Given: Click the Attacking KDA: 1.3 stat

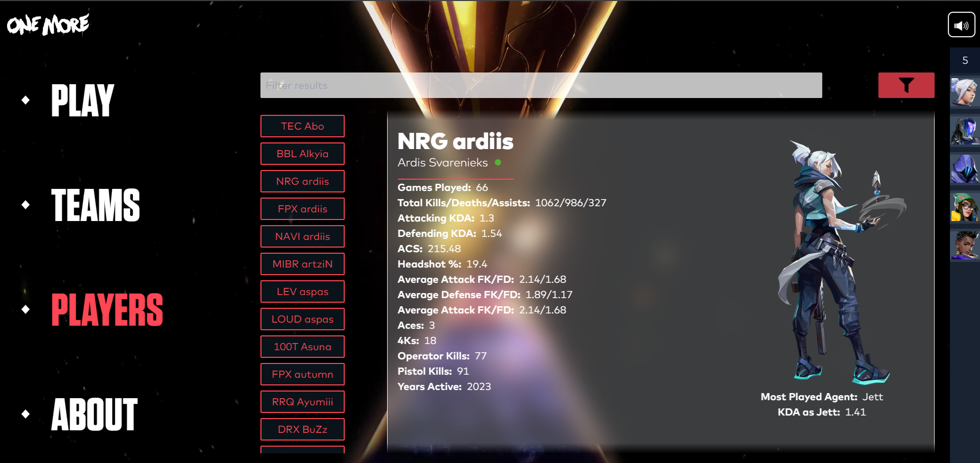Looking at the screenshot, I should [446, 218].
